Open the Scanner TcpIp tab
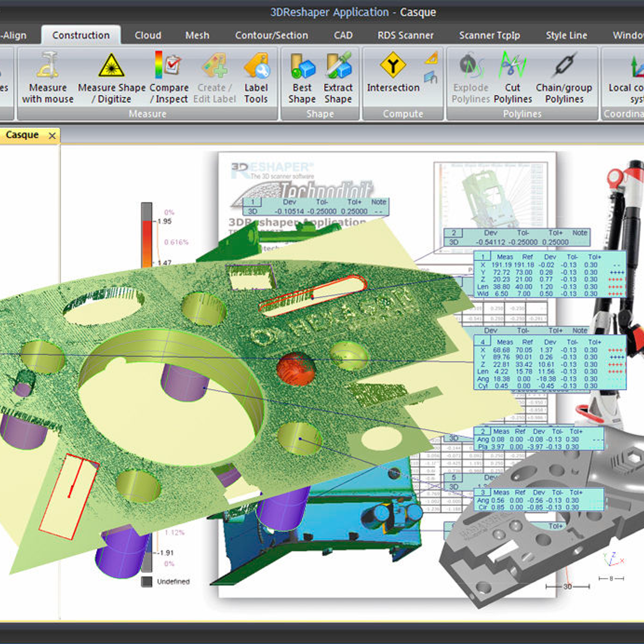 tap(489, 35)
